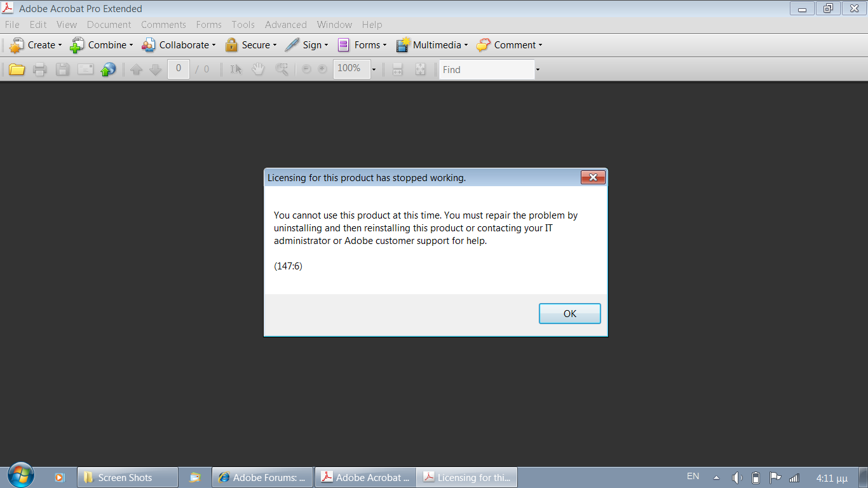The image size is (868, 488).
Task: Open the Windows Start orb
Action: point(21,476)
